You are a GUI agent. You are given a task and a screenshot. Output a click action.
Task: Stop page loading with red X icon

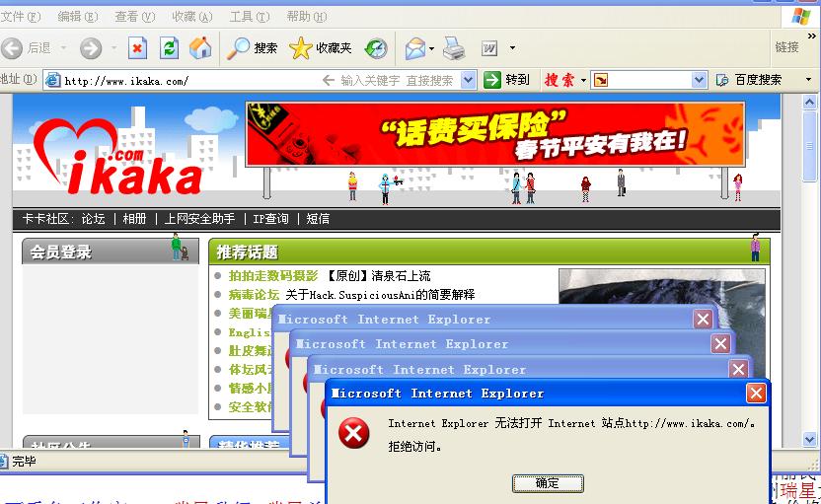(x=137, y=48)
